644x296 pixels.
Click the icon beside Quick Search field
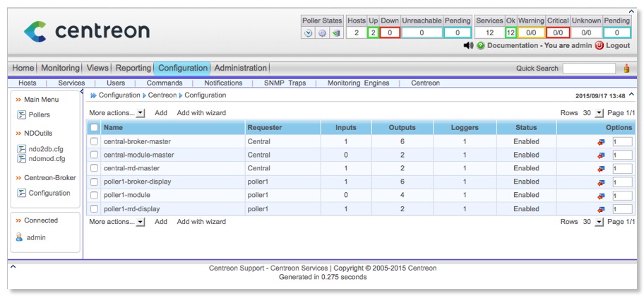pos(626,69)
